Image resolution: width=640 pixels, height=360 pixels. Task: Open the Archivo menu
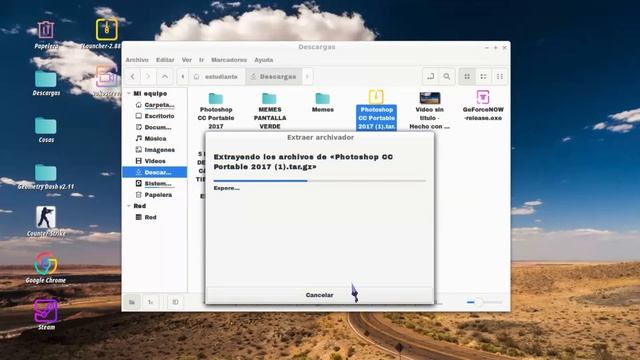pos(137,60)
